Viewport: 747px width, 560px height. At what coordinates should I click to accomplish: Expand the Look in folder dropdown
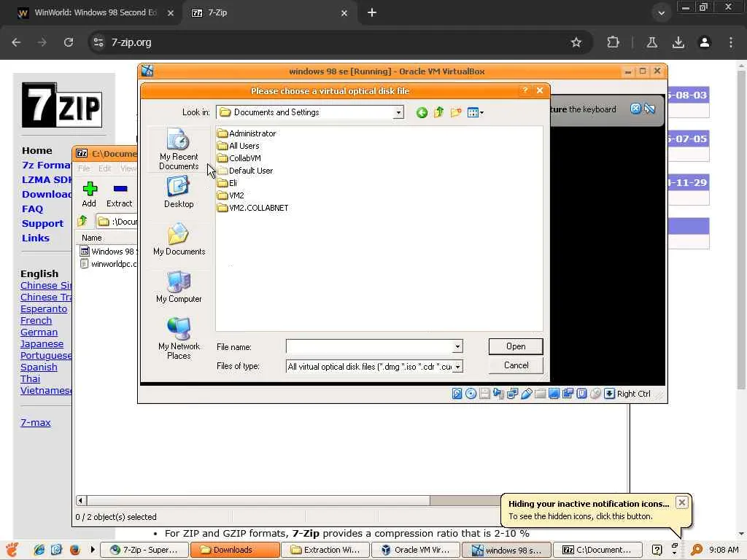398,112
